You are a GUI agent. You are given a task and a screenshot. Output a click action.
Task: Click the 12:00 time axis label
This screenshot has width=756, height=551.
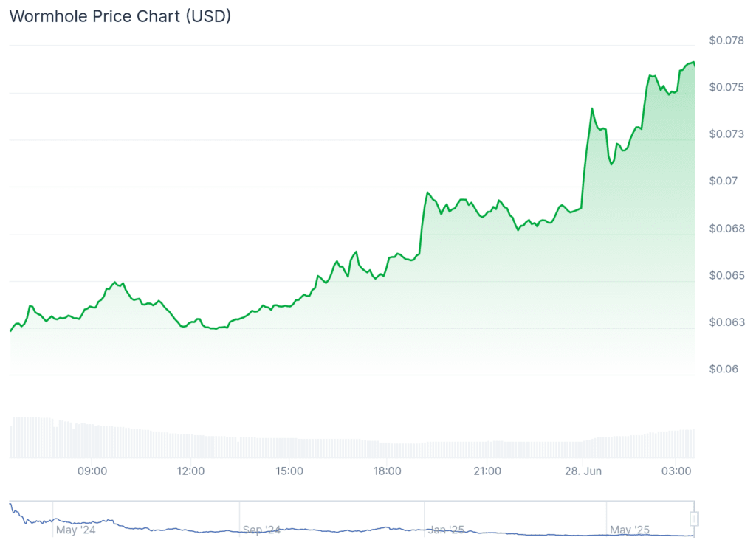point(190,470)
